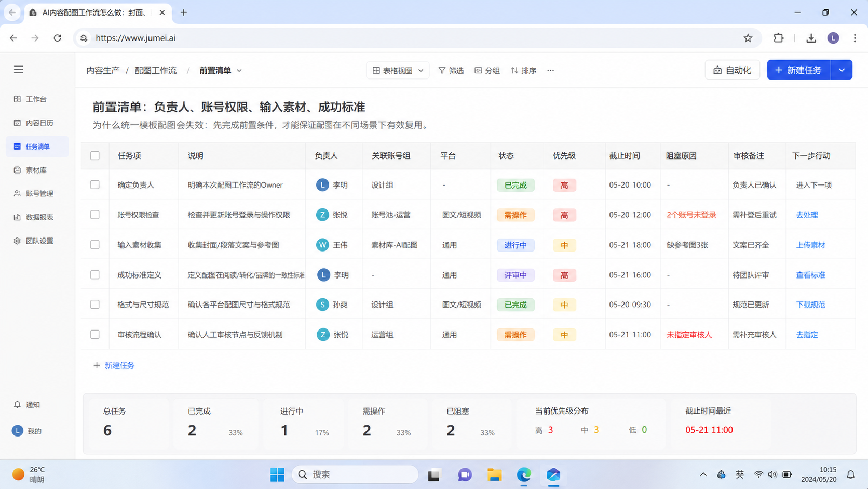868x489 pixels.
Task: Toggle the hamburger sidebar menu
Action: pos(19,70)
